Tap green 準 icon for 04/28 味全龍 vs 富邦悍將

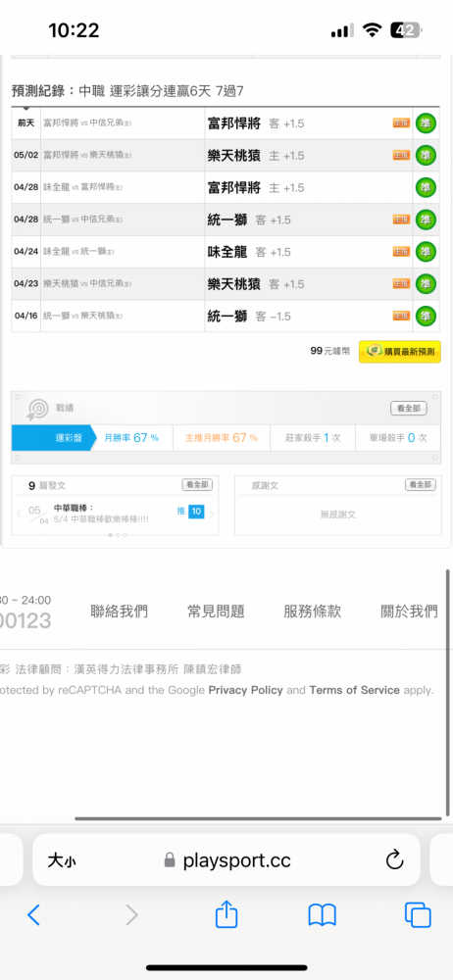coord(426,187)
